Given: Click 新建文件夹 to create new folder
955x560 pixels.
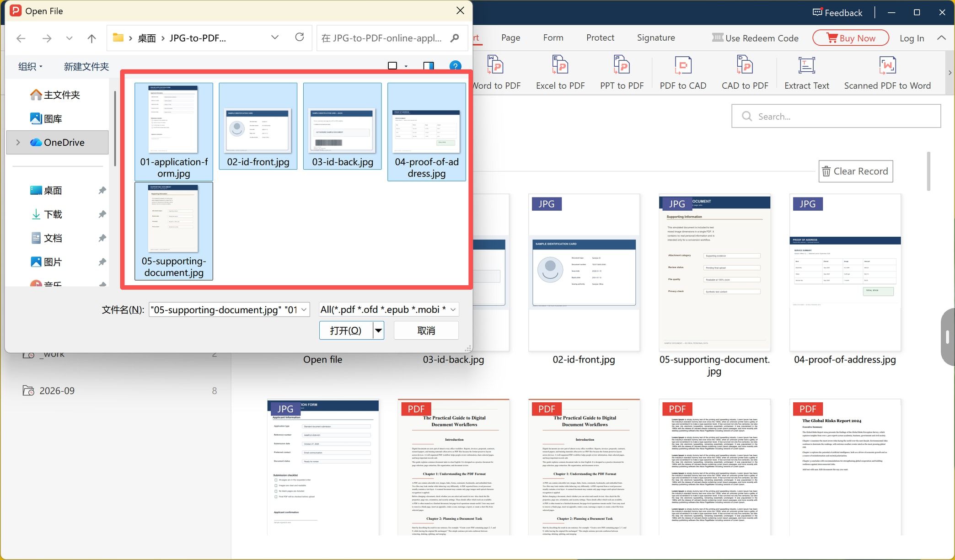Looking at the screenshot, I should (86, 67).
